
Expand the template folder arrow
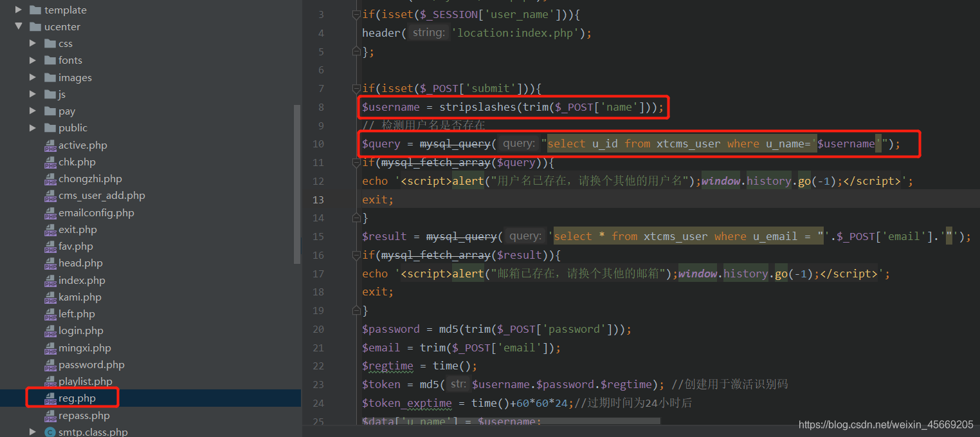(18, 10)
